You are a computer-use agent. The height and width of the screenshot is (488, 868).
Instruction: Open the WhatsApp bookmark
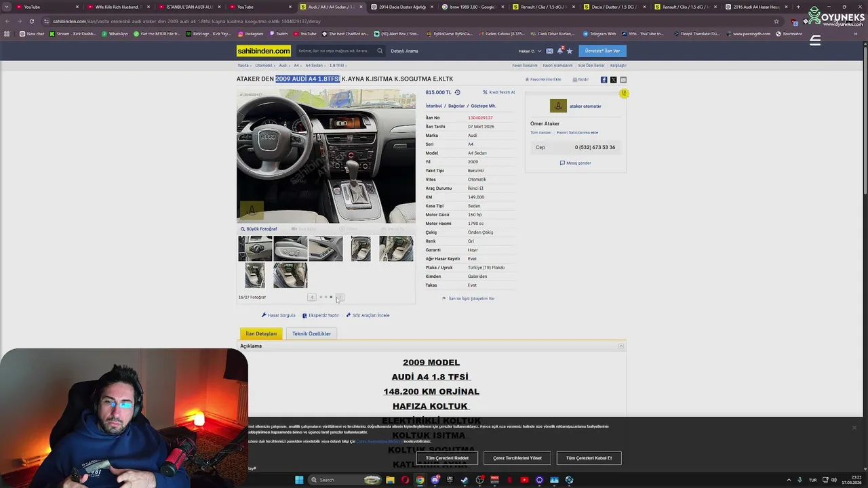point(115,33)
